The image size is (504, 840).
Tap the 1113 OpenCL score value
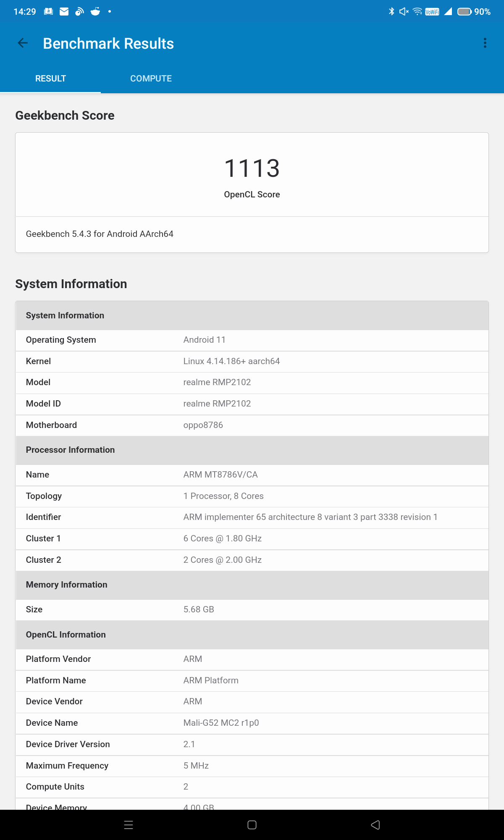252,168
